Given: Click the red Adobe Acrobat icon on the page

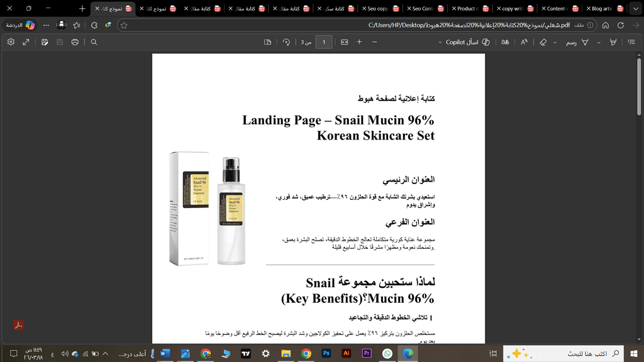Looking at the screenshot, I should 18,325.
